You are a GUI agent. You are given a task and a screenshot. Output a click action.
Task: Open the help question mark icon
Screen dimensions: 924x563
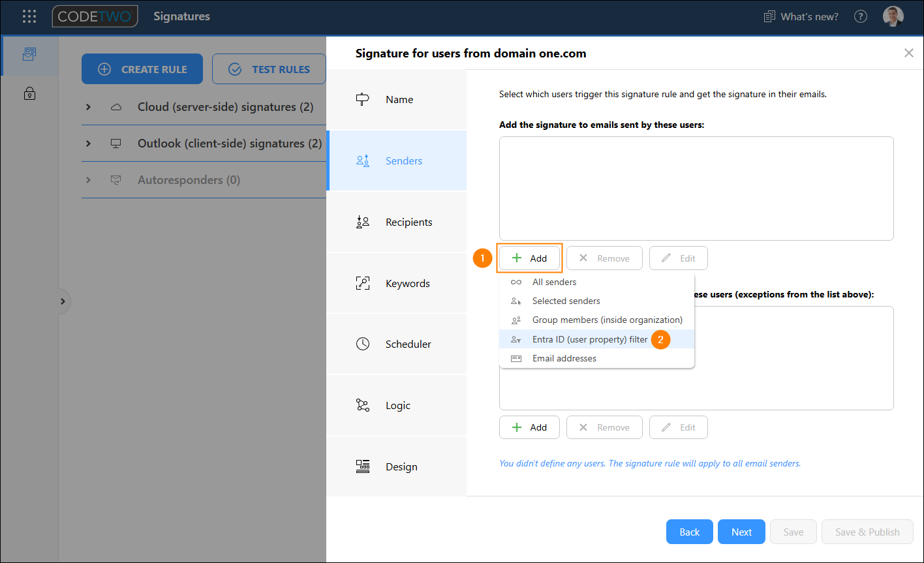coord(861,17)
